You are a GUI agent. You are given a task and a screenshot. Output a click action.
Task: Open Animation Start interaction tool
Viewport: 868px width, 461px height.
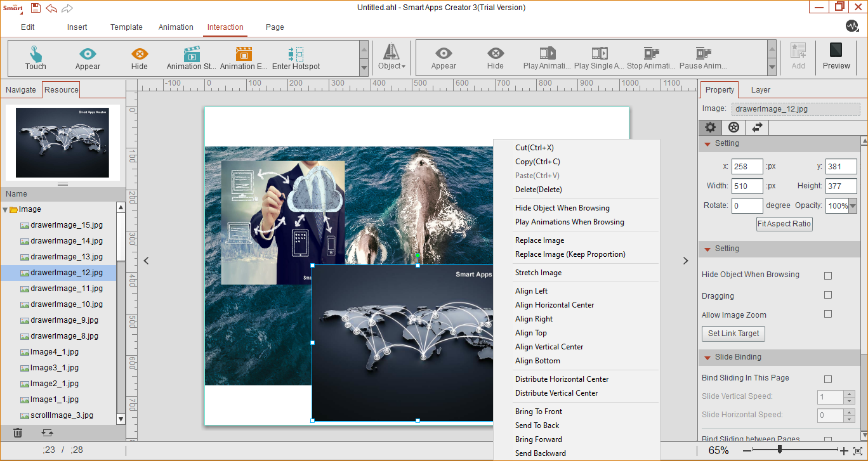(191, 57)
